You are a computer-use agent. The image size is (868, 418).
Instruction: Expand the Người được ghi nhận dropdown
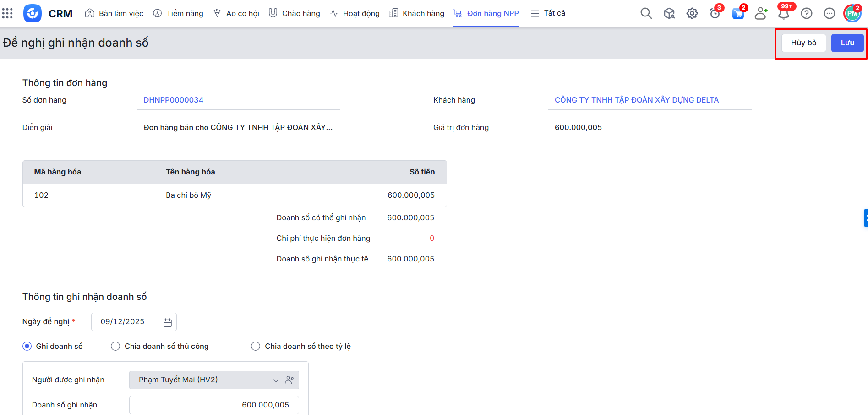[276, 380]
